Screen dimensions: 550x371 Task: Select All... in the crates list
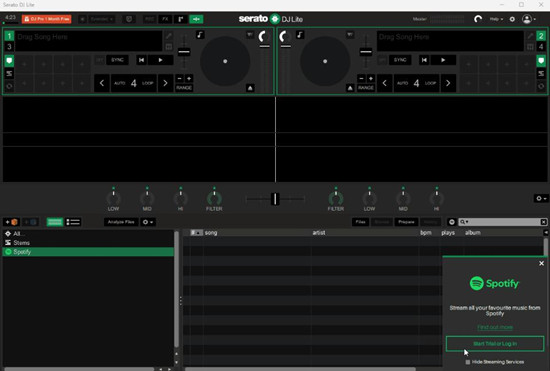click(88, 234)
